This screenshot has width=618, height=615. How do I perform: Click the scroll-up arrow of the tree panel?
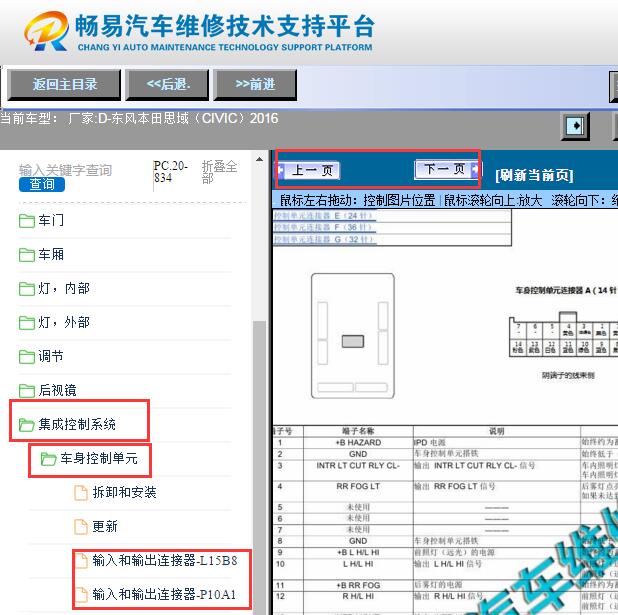(x=259, y=159)
